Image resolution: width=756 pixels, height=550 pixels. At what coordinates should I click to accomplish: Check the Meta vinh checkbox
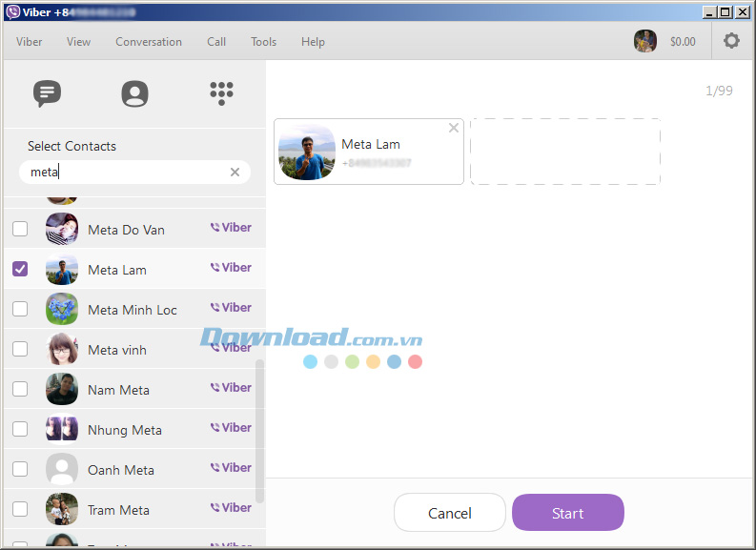click(x=20, y=349)
